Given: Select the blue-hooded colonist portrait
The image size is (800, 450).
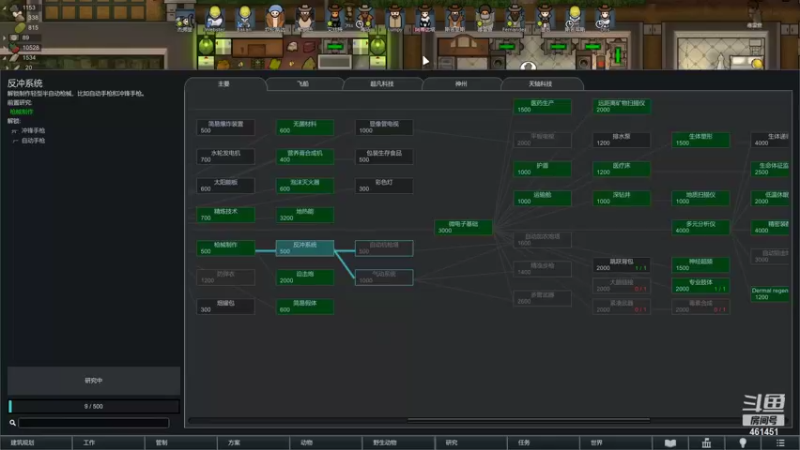Looking at the screenshot, I should (275, 17).
